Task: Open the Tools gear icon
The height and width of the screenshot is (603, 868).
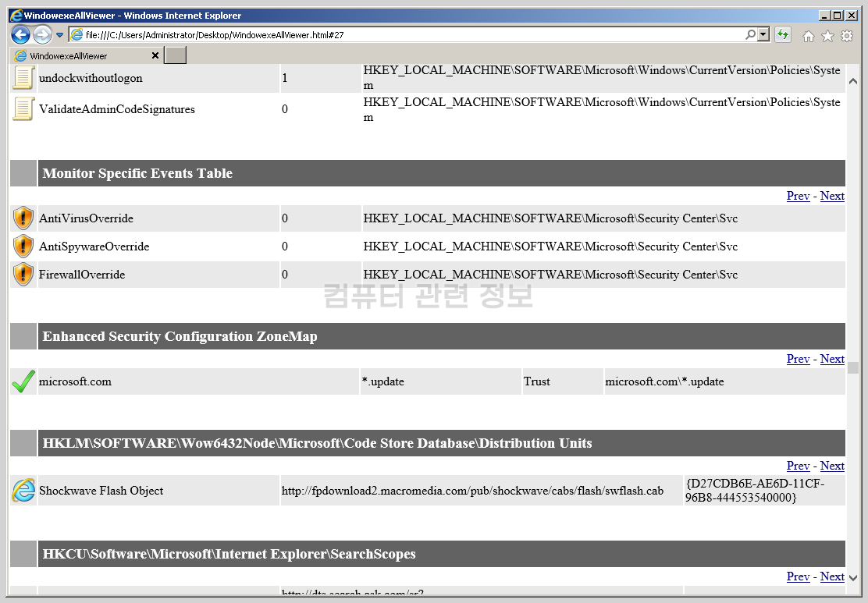Action: pos(847,36)
